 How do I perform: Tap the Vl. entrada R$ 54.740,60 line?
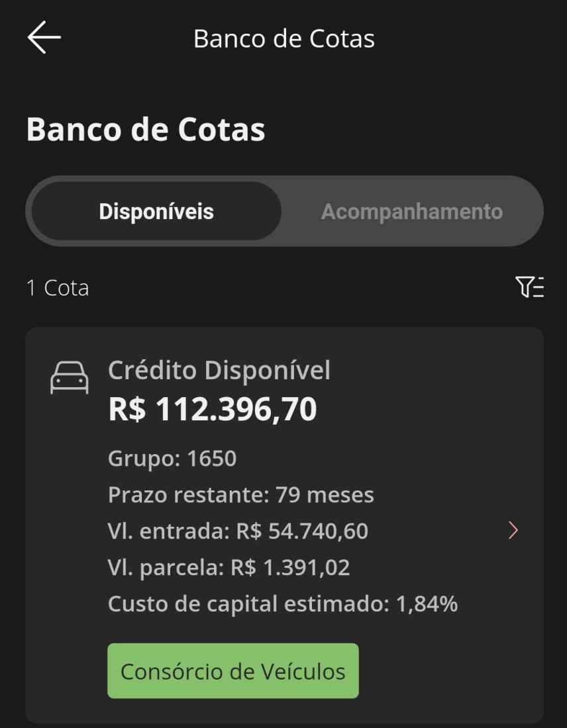(238, 531)
